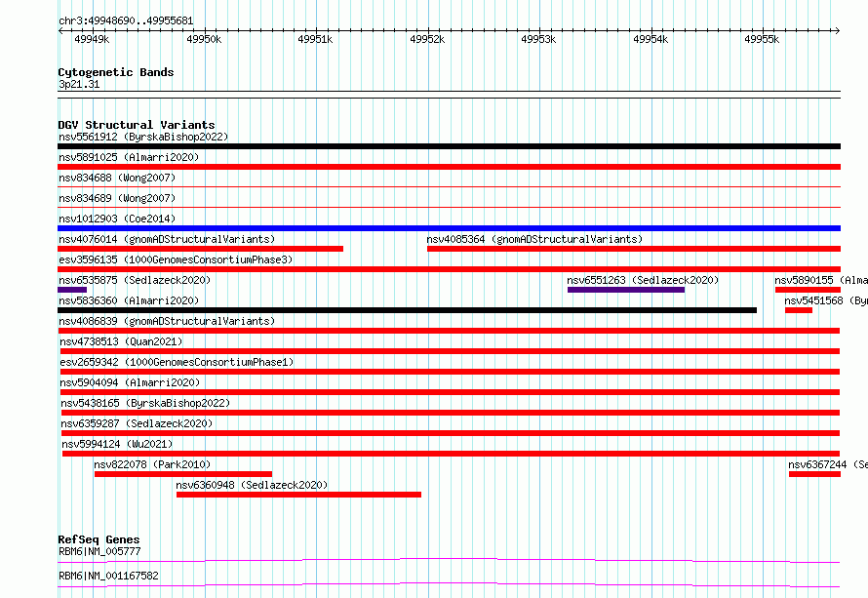Open RBM6|NM_005777 gene label

99,551
